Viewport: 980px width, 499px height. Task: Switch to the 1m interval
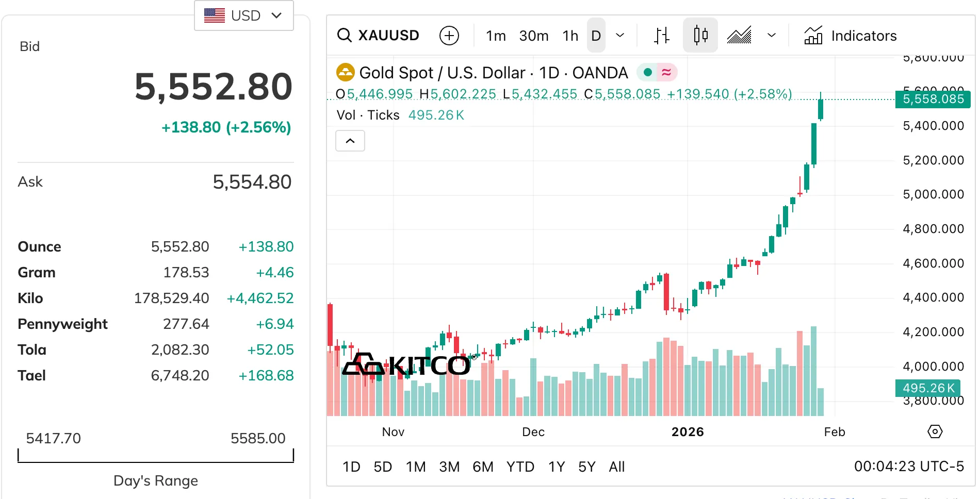coord(495,36)
